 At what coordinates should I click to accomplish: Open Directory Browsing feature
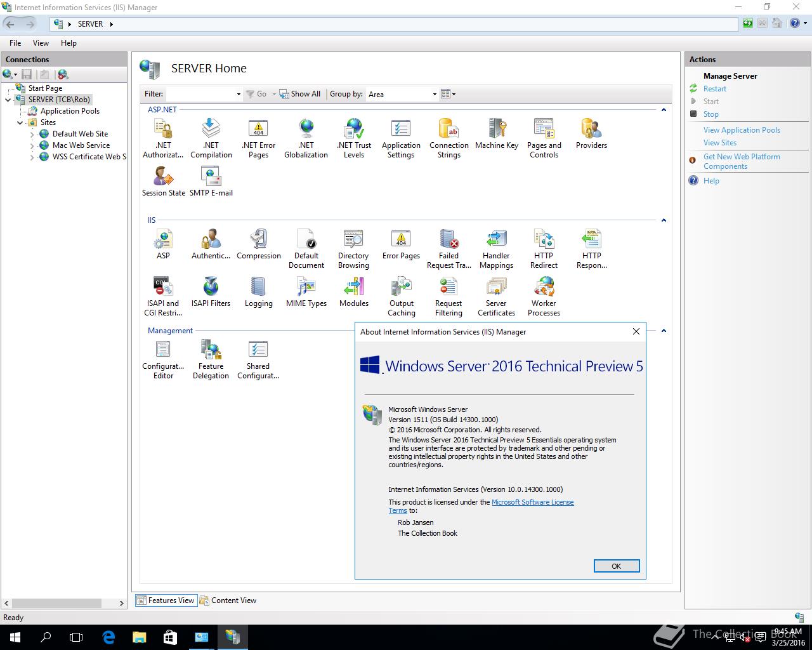click(x=353, y=248)
